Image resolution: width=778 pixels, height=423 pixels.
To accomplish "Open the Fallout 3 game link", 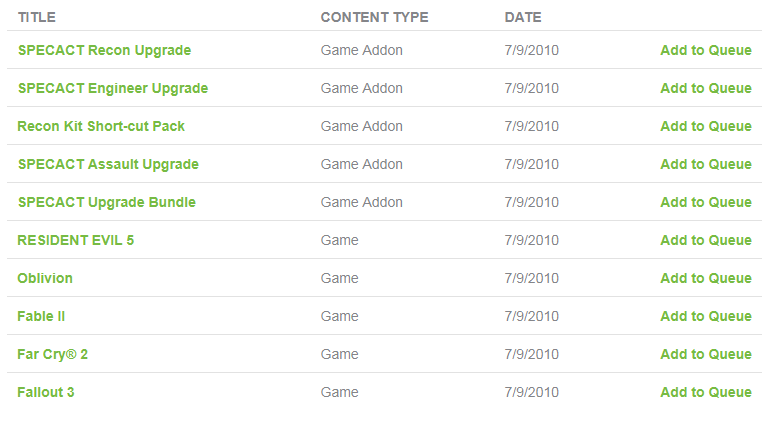I will click(x=46, y=392).
